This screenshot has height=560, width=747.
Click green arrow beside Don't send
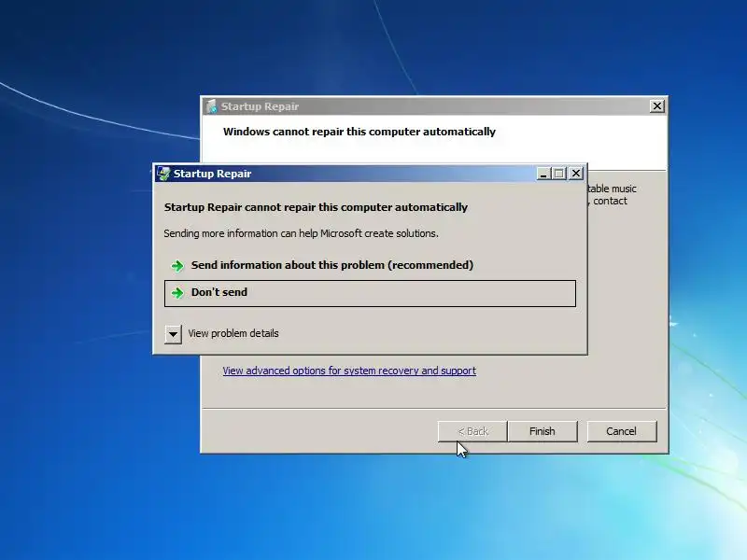click(177, 293)
